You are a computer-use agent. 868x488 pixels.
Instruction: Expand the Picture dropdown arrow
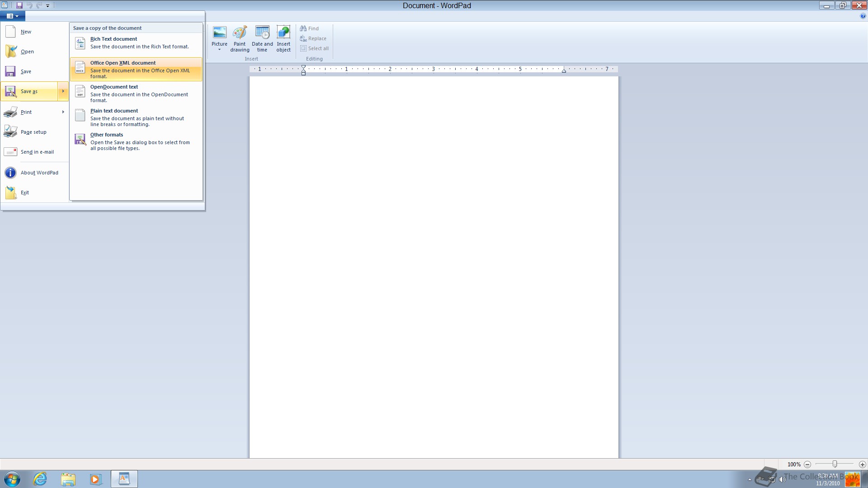click(219, 50)
